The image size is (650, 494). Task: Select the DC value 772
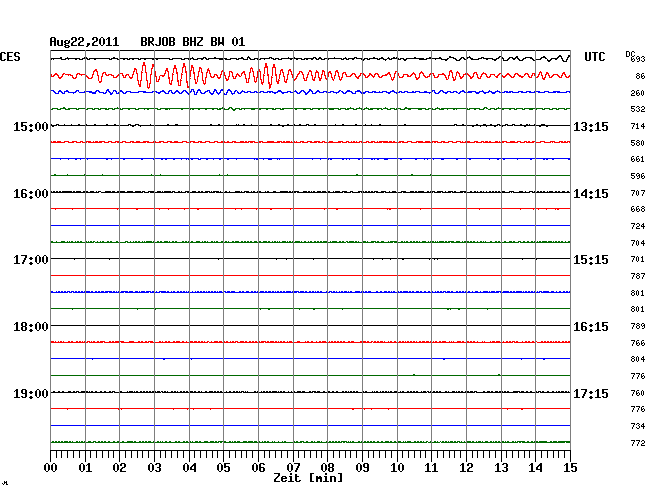[638, 443]
